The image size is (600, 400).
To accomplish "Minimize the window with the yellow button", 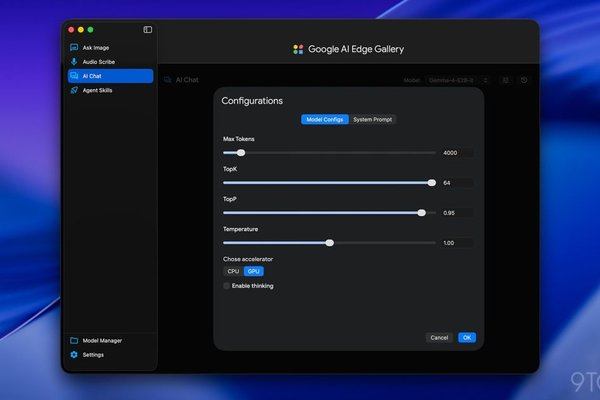I will (81, 29).
